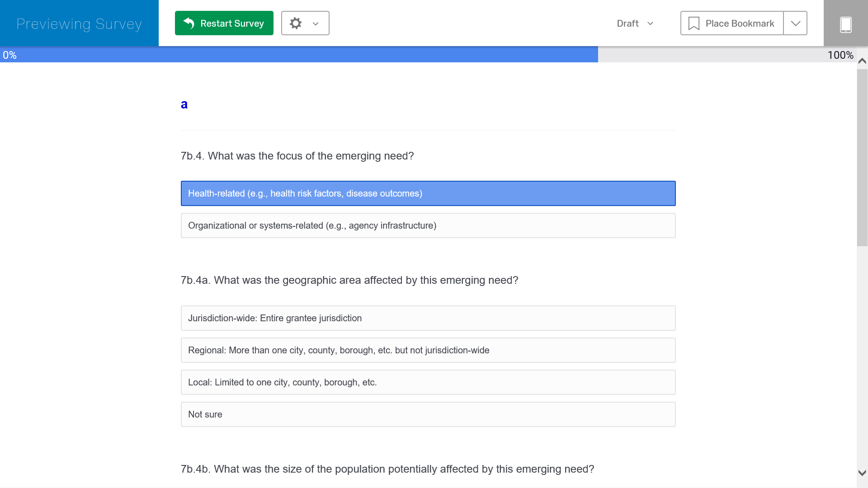Expand the settings gear chevron

coord(316,23)
